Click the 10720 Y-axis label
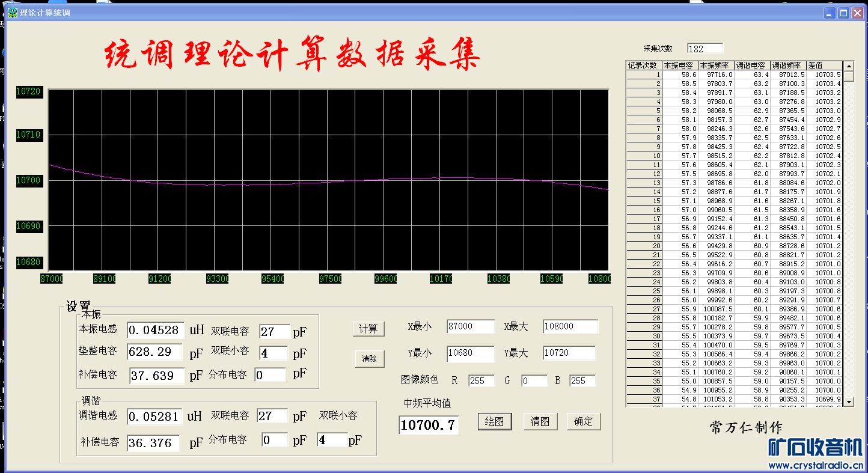Viewport: 868px width, 473px height. click(x=29, y=92)
